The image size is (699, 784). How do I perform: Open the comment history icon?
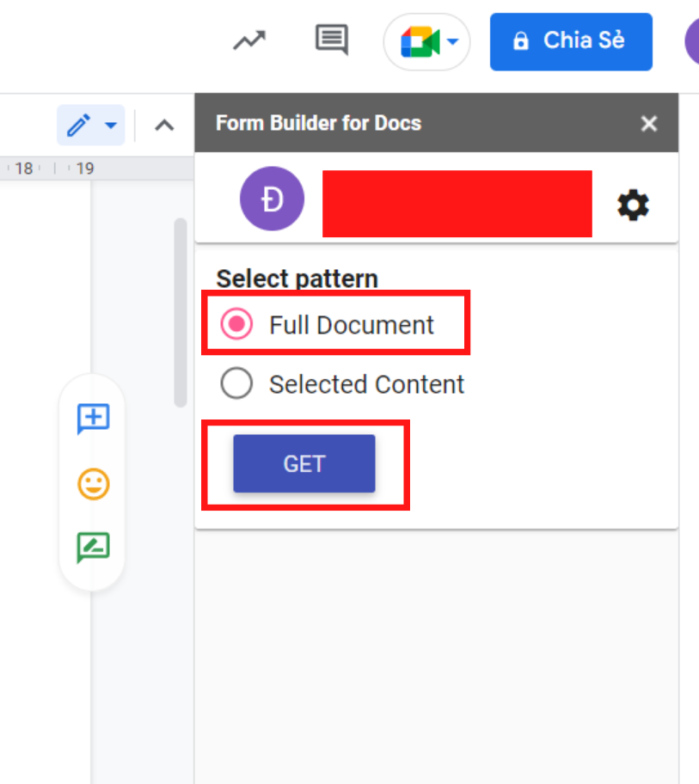pos(331,40)
